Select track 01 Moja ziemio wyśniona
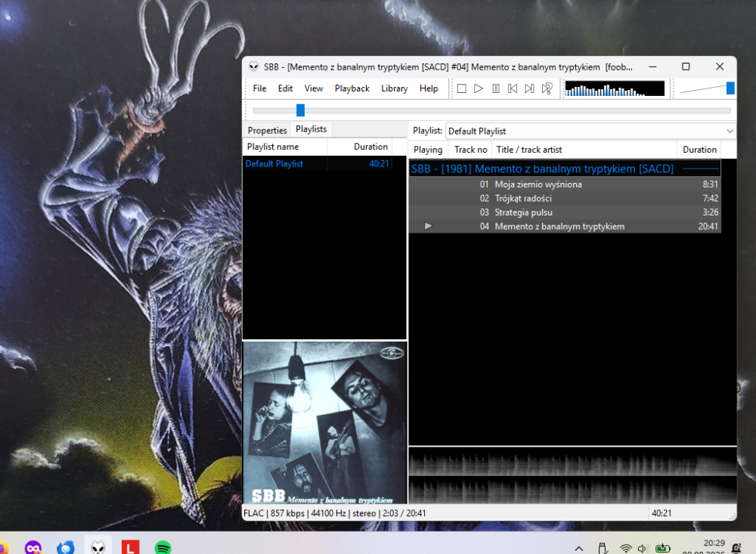 coord(565,184)
